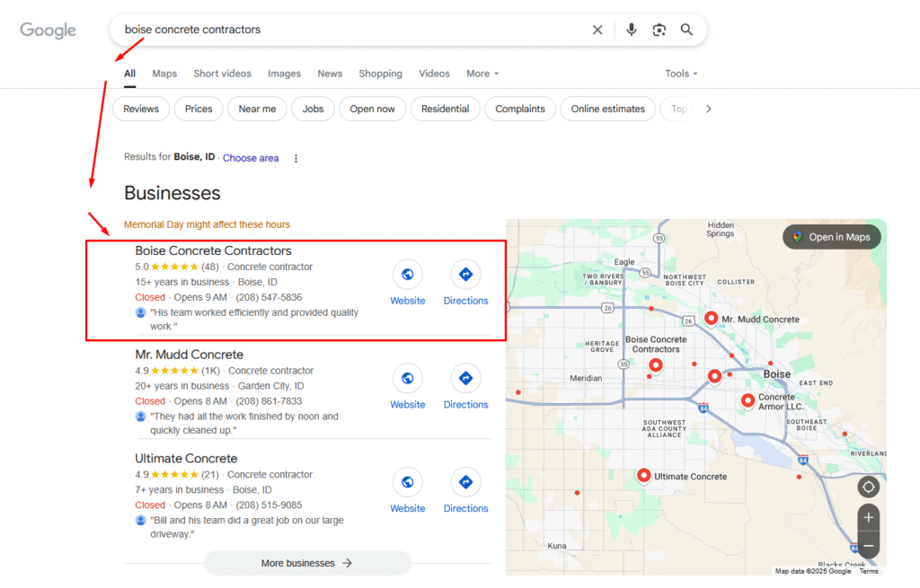Clear the search box with the X icon
Viewport: 920px width, 588px height.
[x=597, y=30]
